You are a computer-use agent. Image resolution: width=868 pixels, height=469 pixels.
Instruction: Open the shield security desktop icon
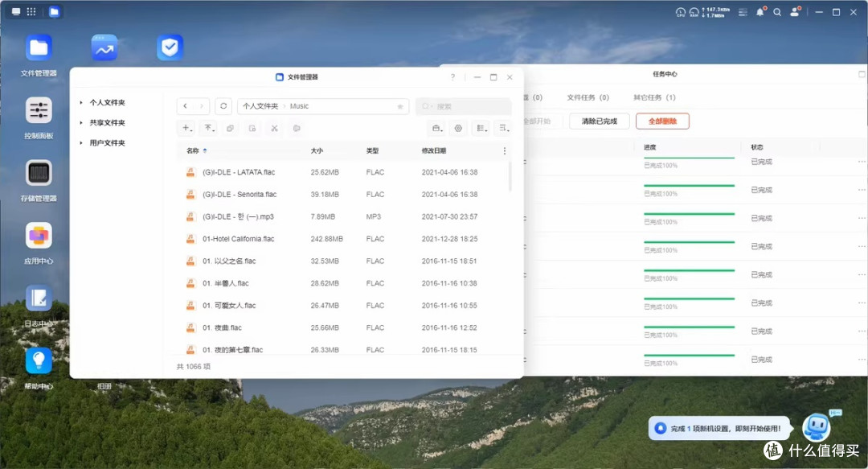170,48
